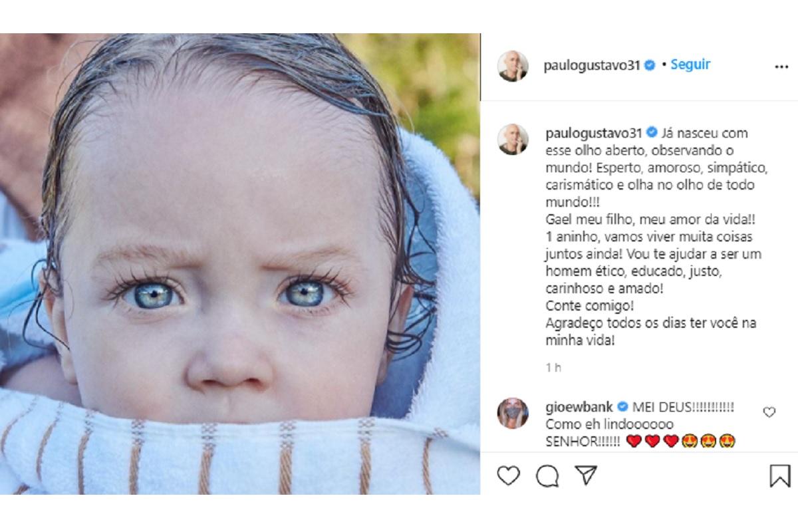Like the post with the heart icon
Viewport: 798px width, 532px height.
click(509, 475)
